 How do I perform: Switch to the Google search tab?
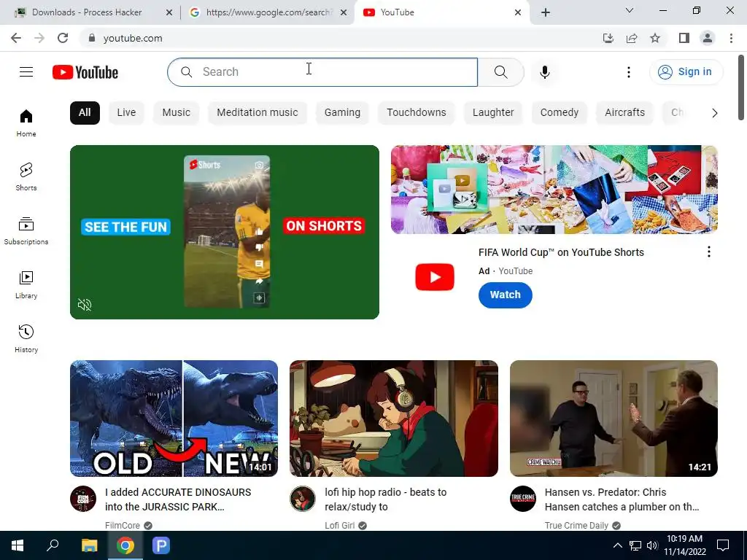pyautogui.click(x=268, y=12)
